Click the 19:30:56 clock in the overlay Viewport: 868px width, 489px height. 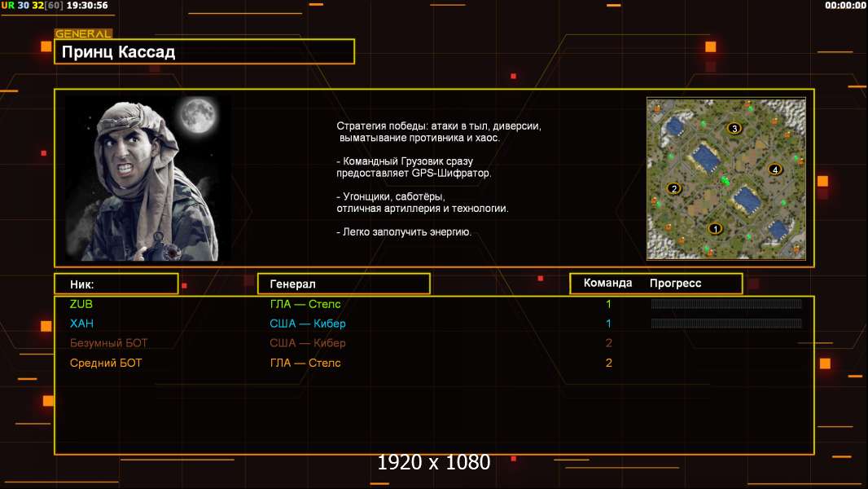pos(87,6)
